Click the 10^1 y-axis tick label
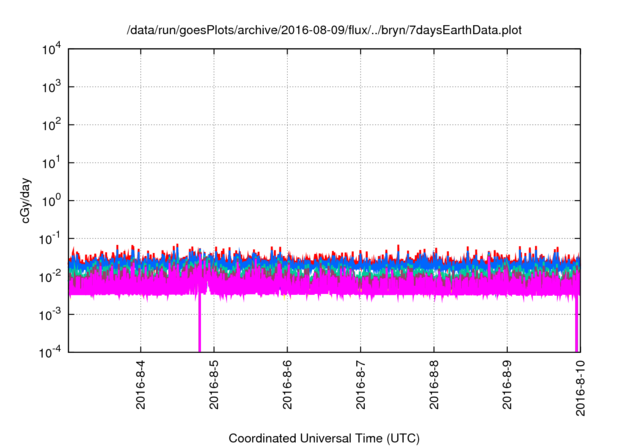This screenshot has height=448, width=640. (51, 163)
